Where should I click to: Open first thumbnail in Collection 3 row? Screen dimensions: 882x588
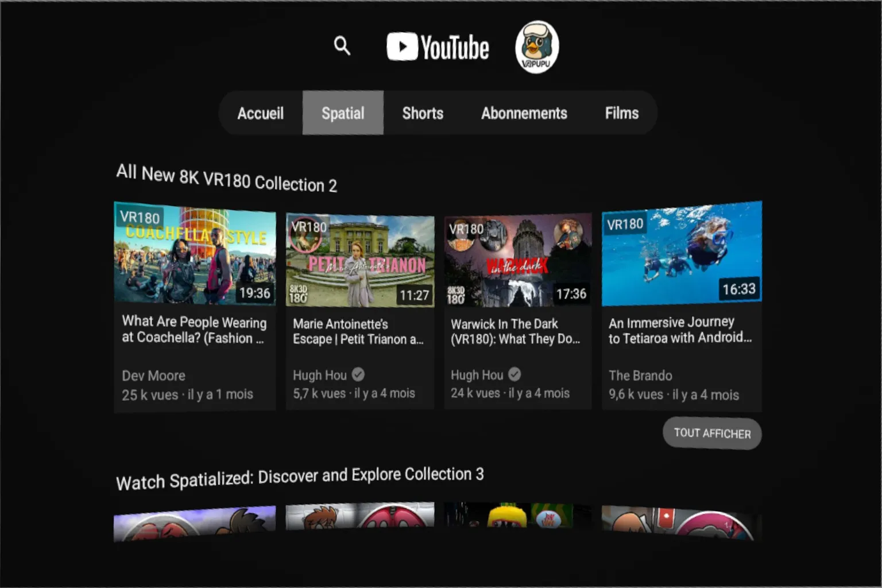195,523
